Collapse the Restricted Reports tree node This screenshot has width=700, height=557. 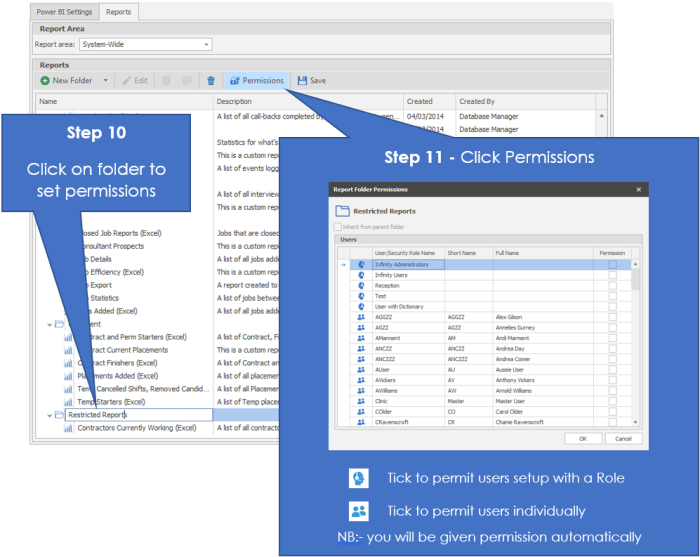tap(48, 414)
